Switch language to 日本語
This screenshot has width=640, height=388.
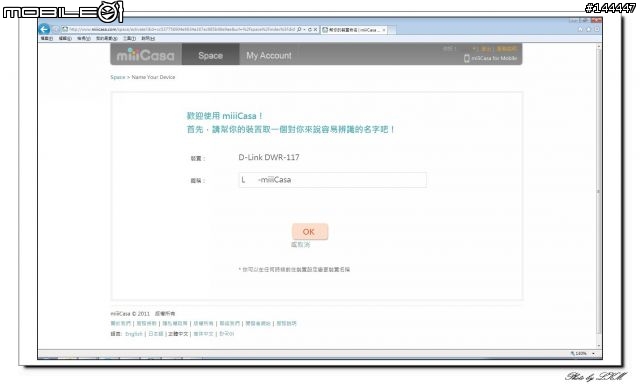coord(156,333)
